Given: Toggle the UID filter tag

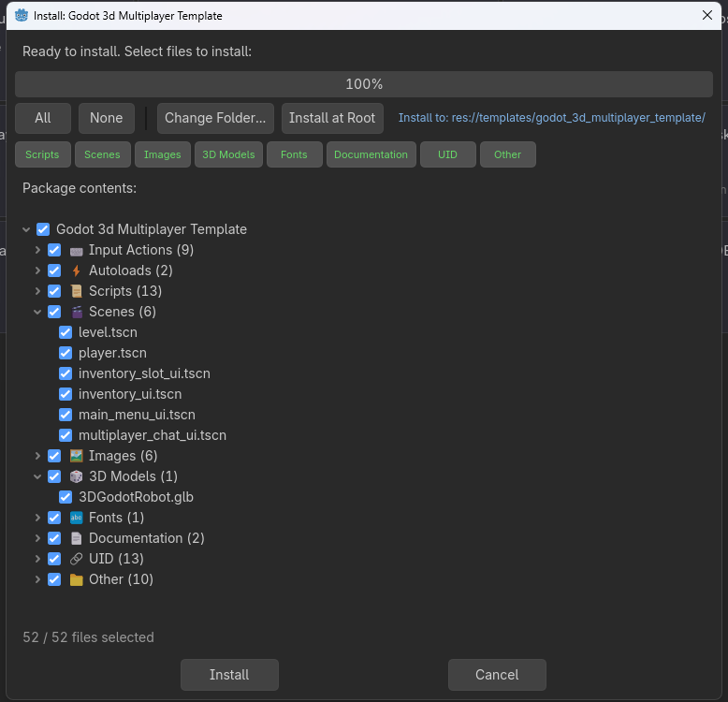Looking at the screenshot, I should tap(448, 154).
